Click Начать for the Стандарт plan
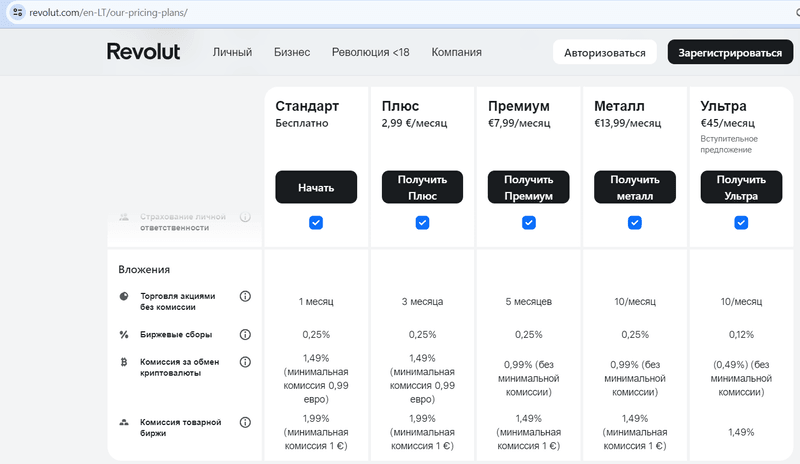Image resolution: width=800 pixels, height=464 pixels. 316,187
